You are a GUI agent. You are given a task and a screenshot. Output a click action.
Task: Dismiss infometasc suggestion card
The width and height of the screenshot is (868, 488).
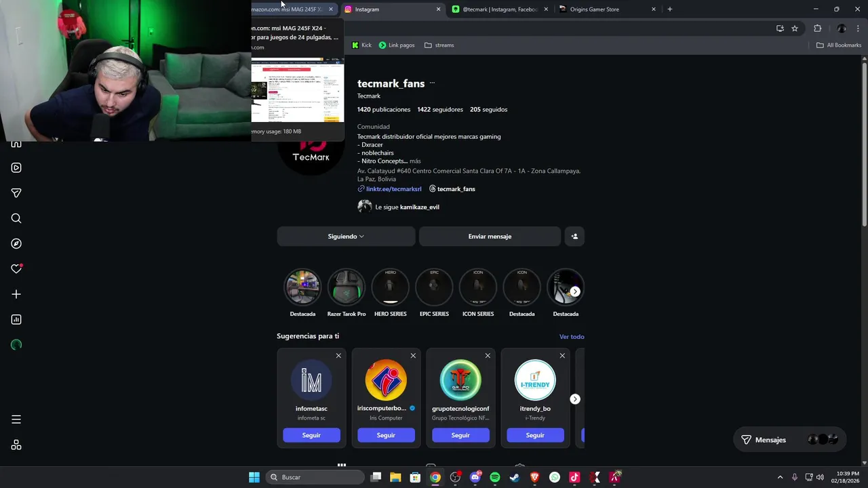tap(338, 356)
